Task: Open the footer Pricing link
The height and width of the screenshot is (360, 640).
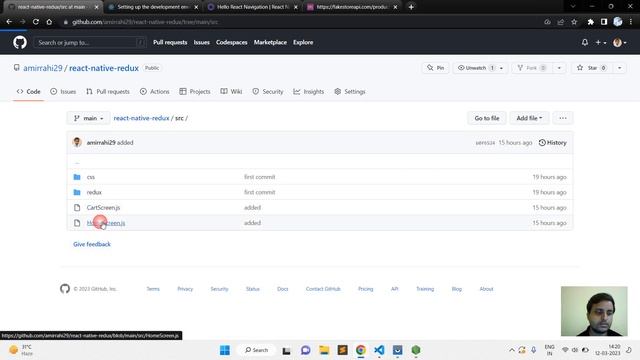Action: [x=365, y=289]
